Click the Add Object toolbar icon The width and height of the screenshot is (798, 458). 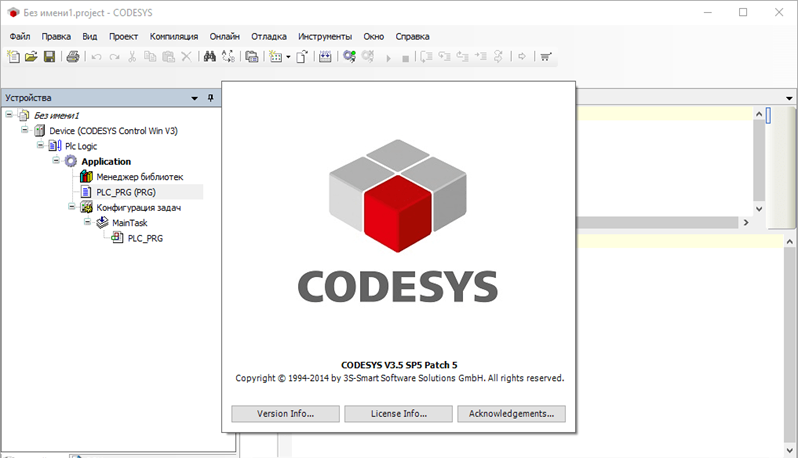pyautogui.click(x=275, y=56)
